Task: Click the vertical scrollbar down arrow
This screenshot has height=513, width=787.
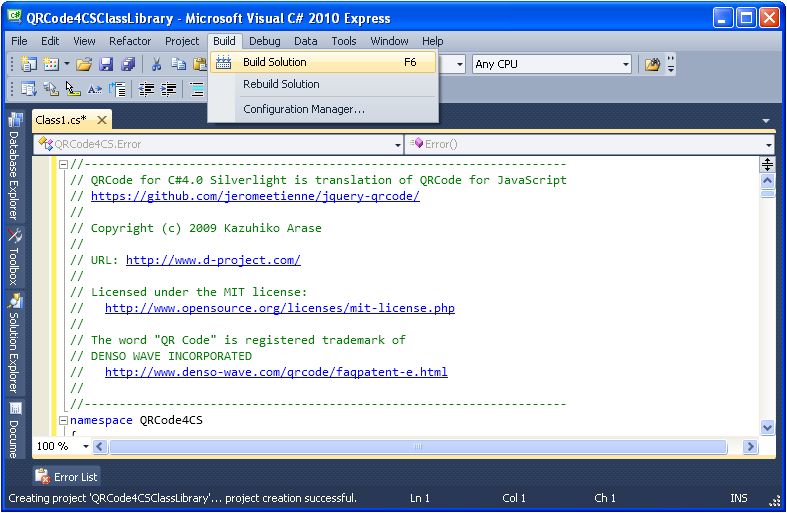Action: pyautogui.click(x=767, y=428)
